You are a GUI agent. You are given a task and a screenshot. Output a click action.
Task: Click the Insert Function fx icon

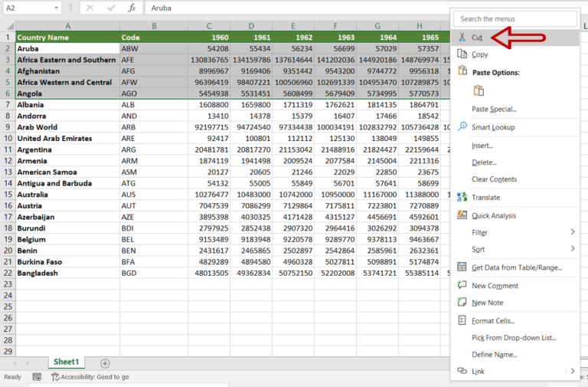tap(132, 8)
